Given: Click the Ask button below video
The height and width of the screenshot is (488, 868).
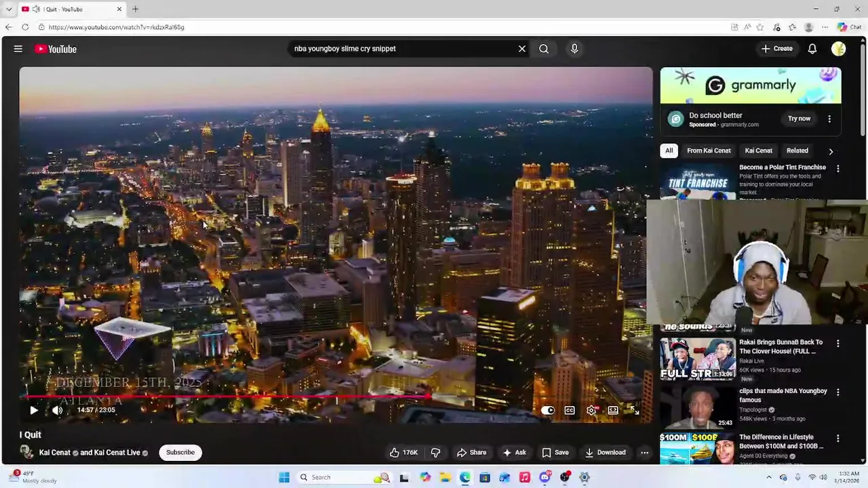Looking at the screenshot, I should [514, 452].
